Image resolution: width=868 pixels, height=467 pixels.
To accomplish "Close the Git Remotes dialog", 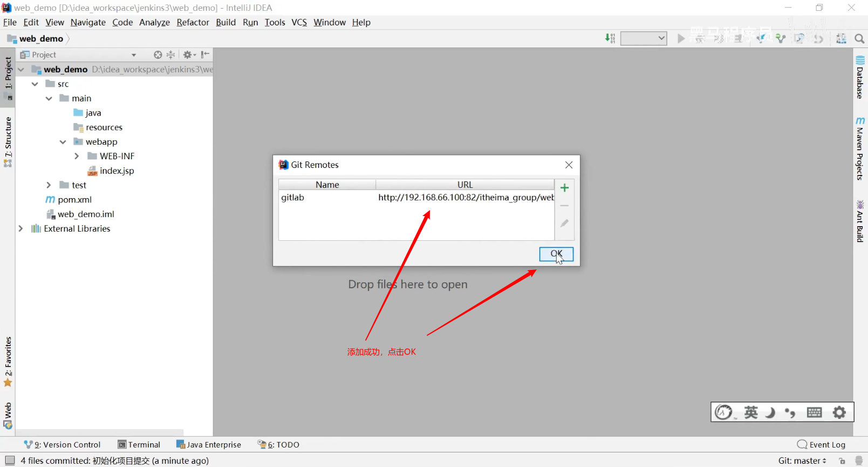I will [x=569, y=165].
